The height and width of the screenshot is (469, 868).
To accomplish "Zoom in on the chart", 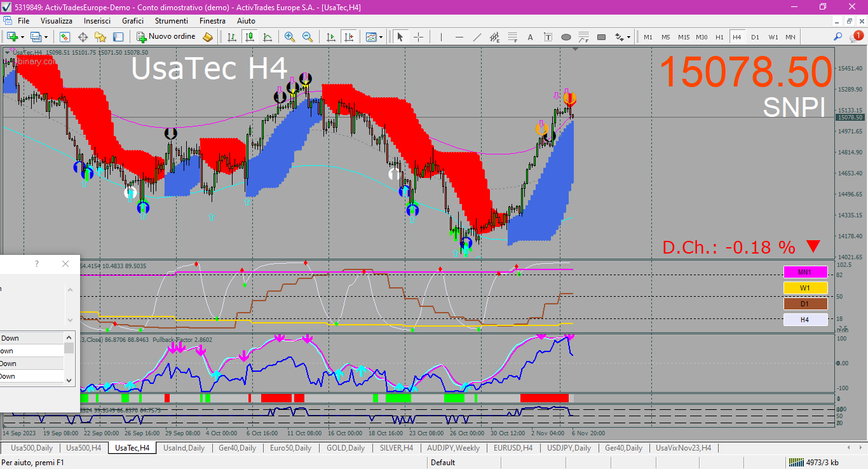I will click(290, 37).
